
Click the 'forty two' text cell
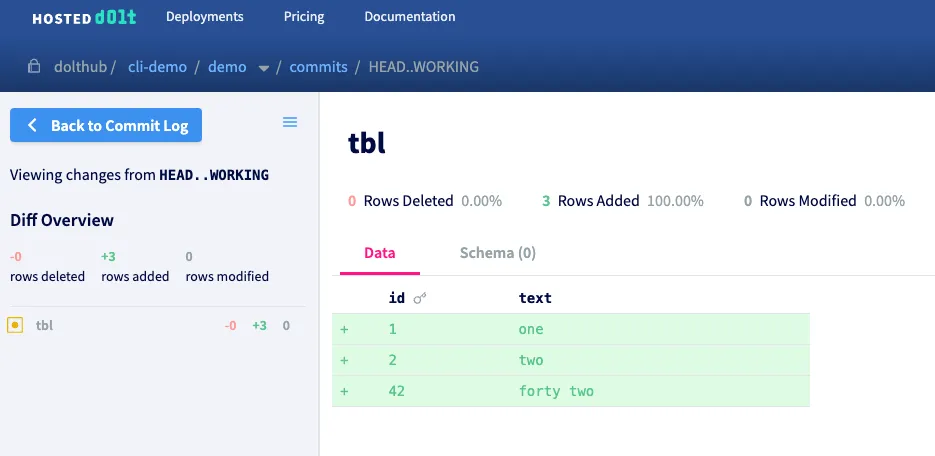[556, 391]
